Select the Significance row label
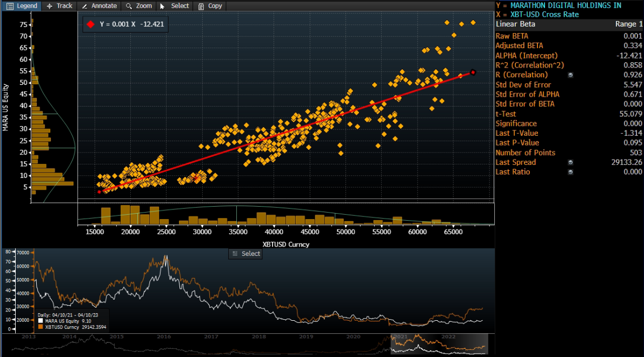 pos(516,124)
